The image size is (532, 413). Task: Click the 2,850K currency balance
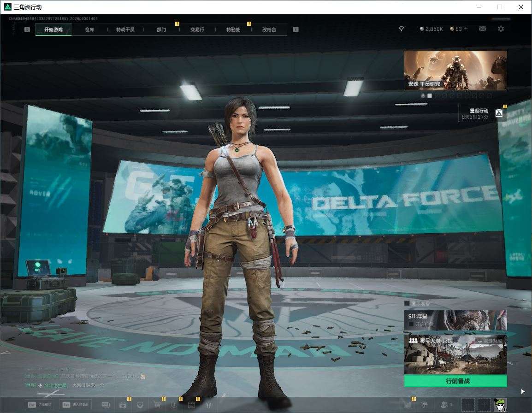(431, 29)
